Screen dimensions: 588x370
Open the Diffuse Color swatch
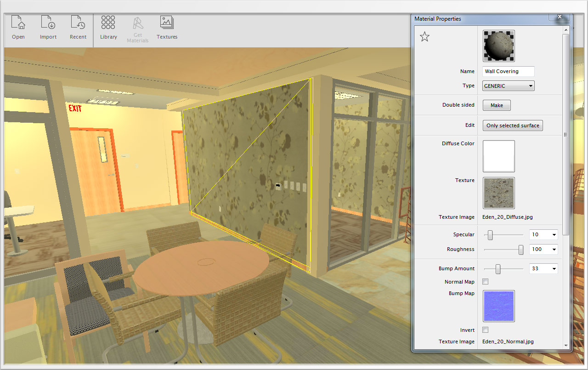point(498,156)
